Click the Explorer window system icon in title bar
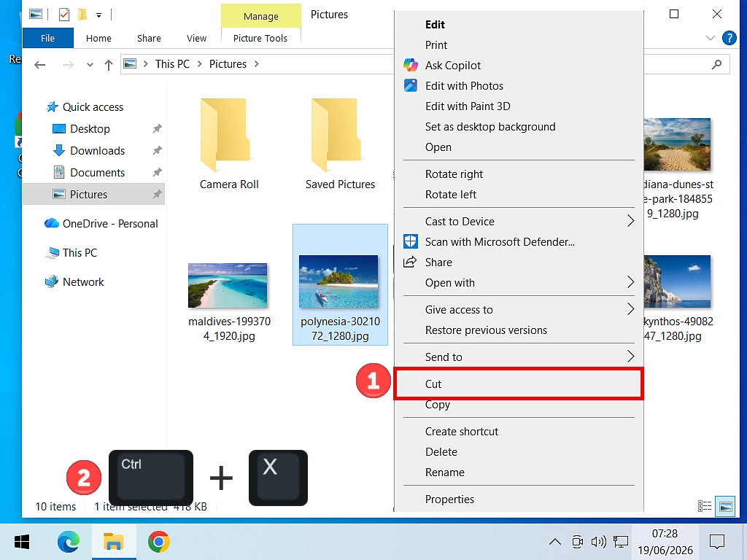 [36, 15]
